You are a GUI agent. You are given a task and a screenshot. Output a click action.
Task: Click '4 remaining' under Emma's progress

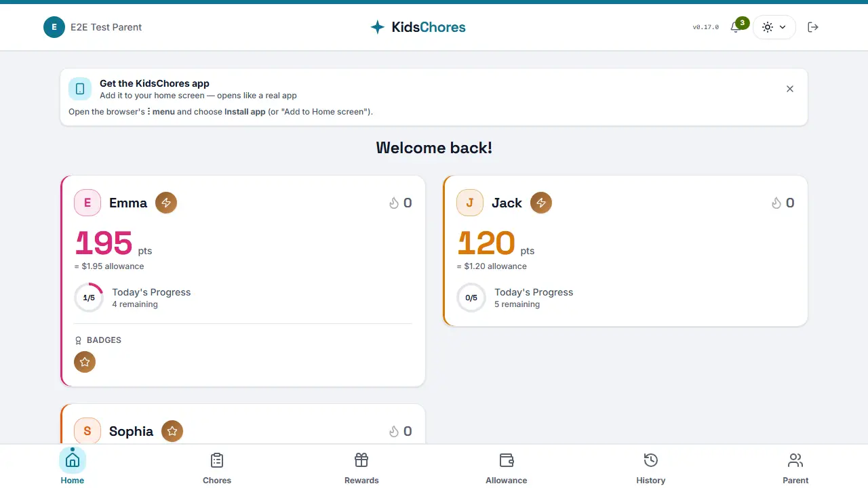(135, 304)
